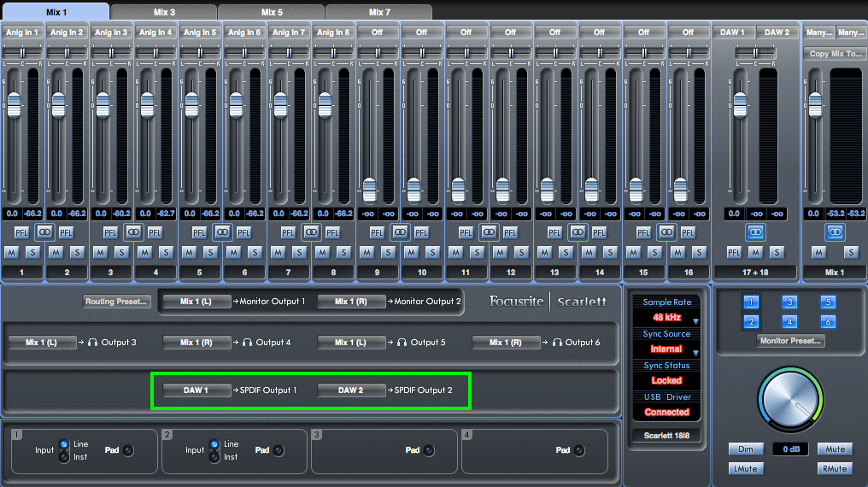Set input 2 to Inst
The image size is (868, 487).
click(214, 457)
